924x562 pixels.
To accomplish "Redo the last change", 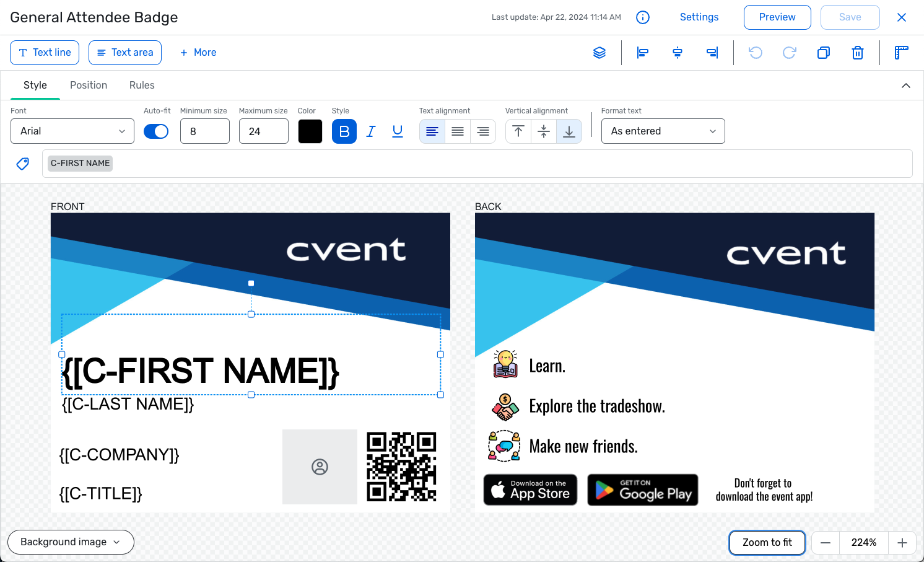I will click(789, 53).
